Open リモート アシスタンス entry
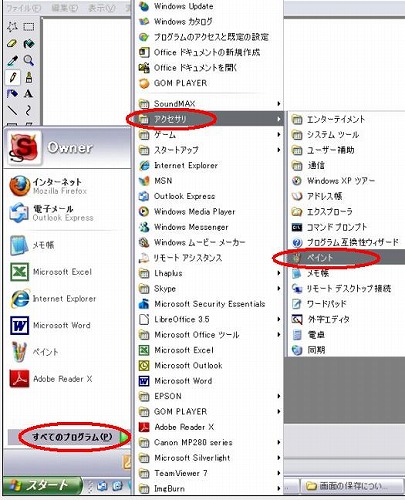Screen dimensions: 405x500 (210, 258)
